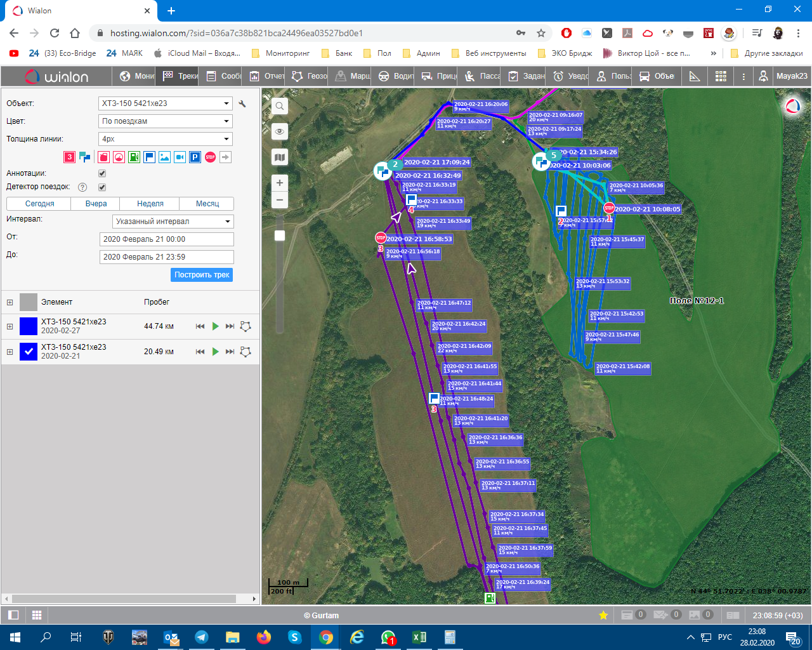Zoom in on the map with plus button
Image resolution: width=812 pixels, height=650 pixels.
click(x=279, y=183)
